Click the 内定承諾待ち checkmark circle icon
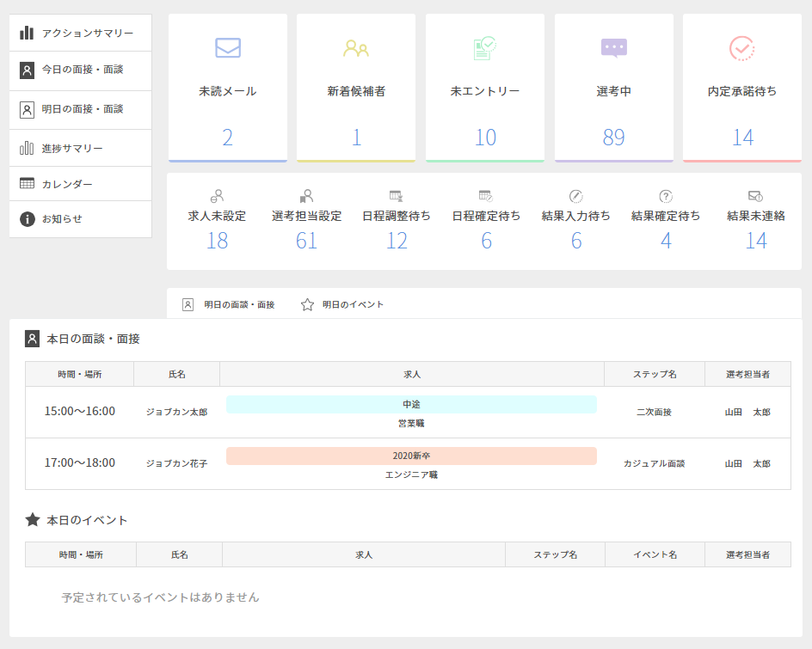This screenshot has width=812, height=649. tap(742, 48)
